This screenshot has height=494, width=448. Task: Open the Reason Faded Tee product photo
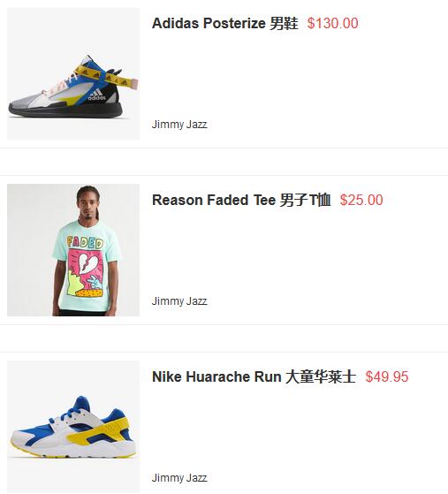(73, 250)
